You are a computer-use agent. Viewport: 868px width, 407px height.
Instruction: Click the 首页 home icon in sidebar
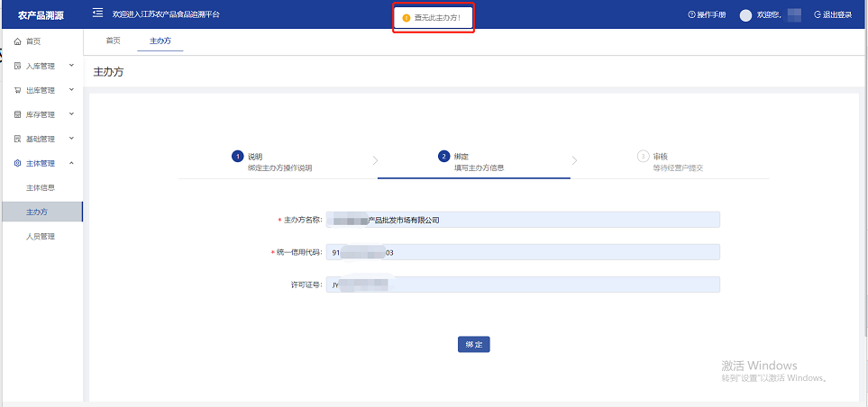(17, 41)
